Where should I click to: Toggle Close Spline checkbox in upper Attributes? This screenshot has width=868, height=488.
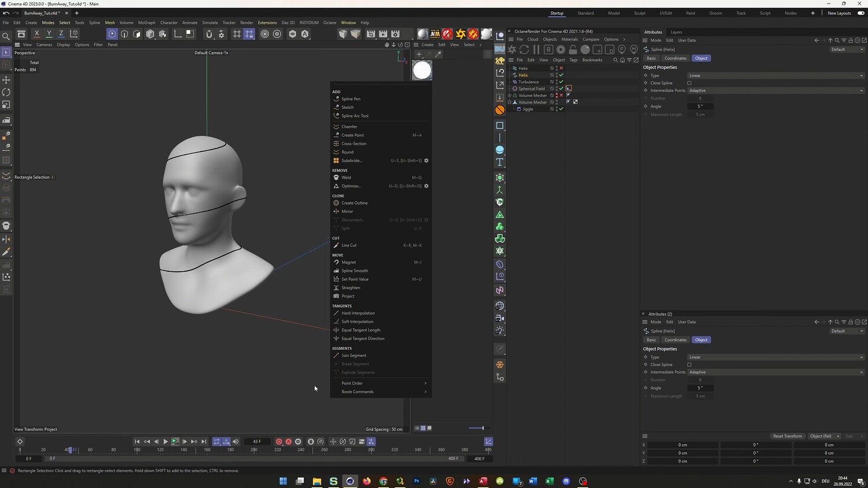click(689, 83)
